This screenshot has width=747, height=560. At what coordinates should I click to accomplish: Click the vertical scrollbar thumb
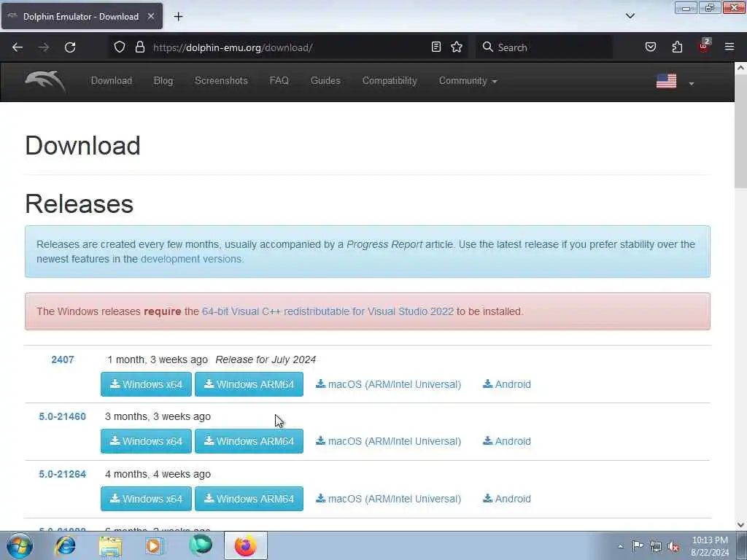[740, 131]
